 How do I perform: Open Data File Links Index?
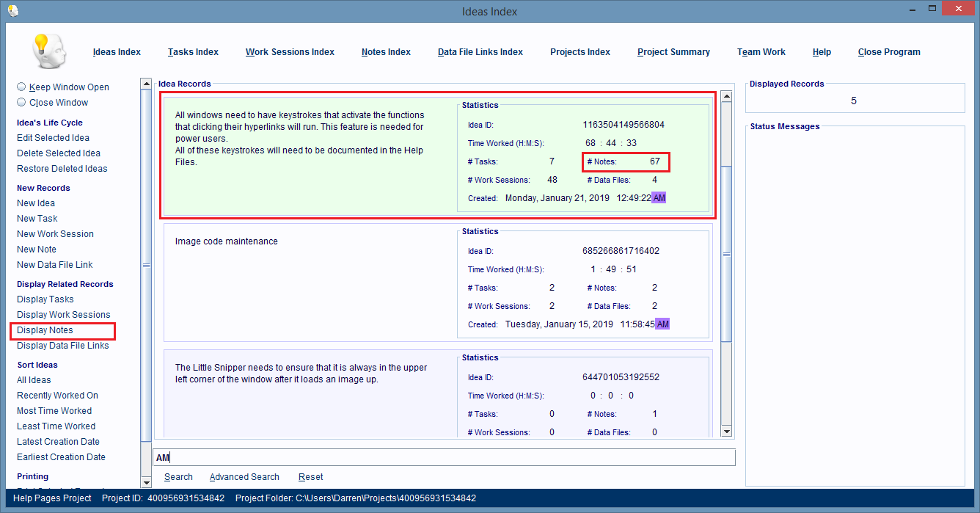pos(480,52)
